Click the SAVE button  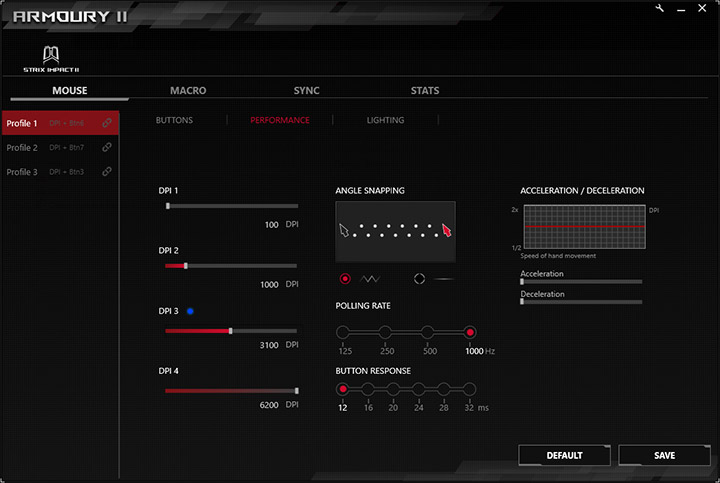[x=664, y=455]
